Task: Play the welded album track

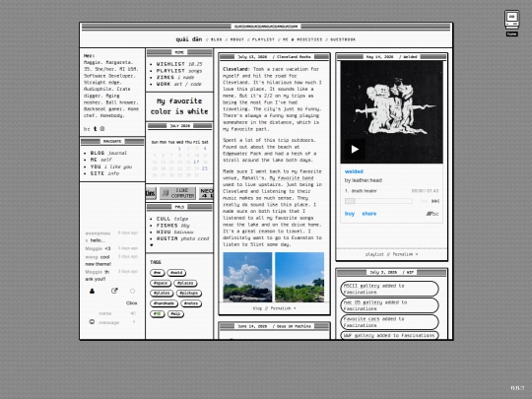Action: click(x=355, y=150)
